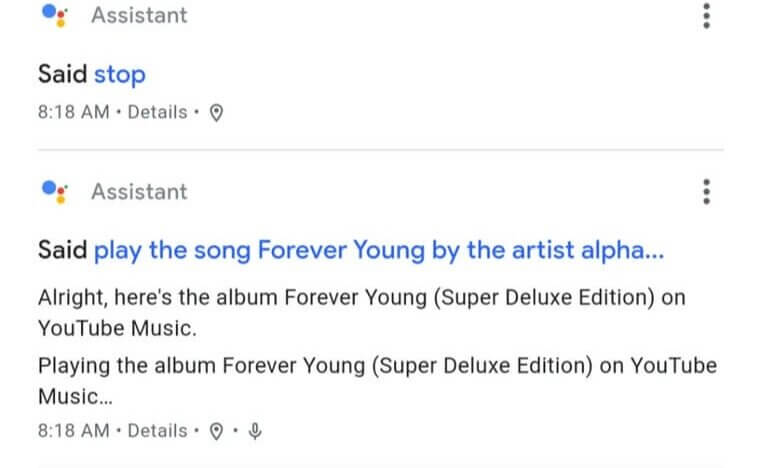
Task: Click "Assistant" label of the stop entry
Action: click(x=139, y=16)
